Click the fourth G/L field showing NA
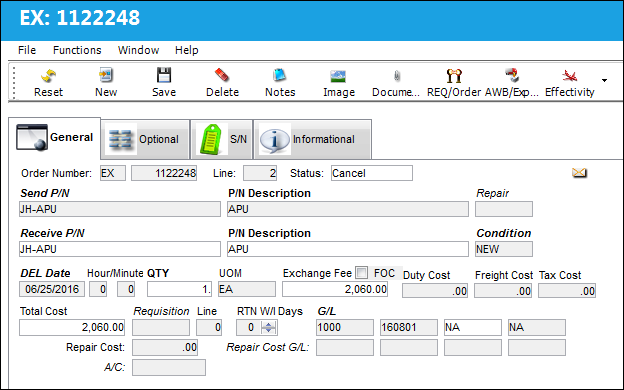The height and width of the screenshot is (390, 624). point(537,327)
